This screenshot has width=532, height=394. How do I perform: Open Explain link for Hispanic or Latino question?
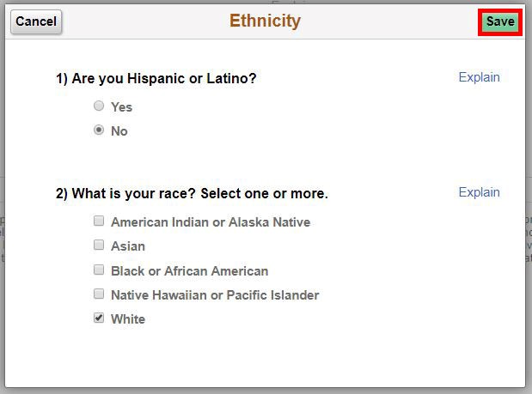(479, 77)
